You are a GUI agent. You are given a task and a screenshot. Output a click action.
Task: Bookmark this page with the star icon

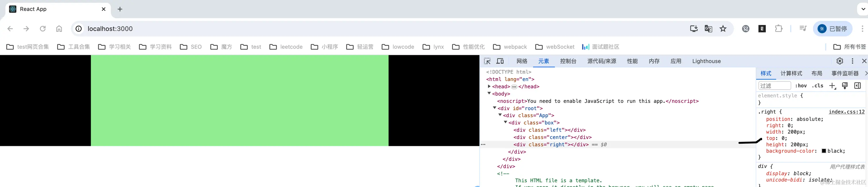point(723,29)
